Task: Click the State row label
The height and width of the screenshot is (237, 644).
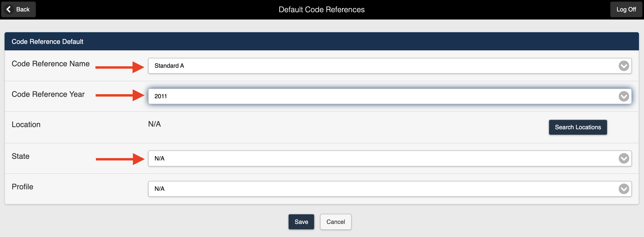Action: click(20, 156)
